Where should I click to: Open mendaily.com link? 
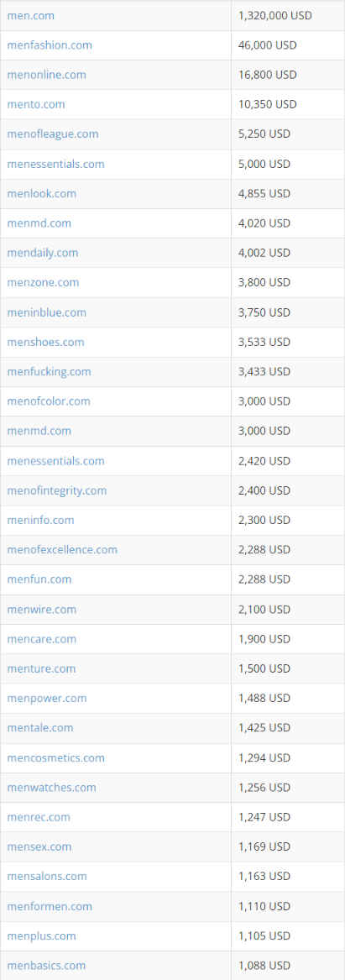coord(43,253)
